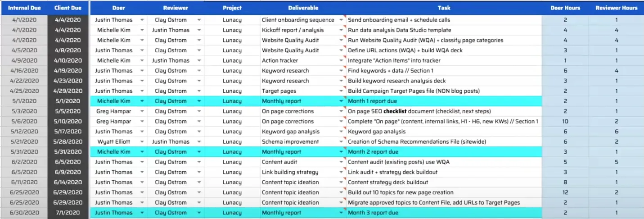
Task: Expand the "Client onboarding sequence" deliverable dropdown arrow
Action: point(341,20)
